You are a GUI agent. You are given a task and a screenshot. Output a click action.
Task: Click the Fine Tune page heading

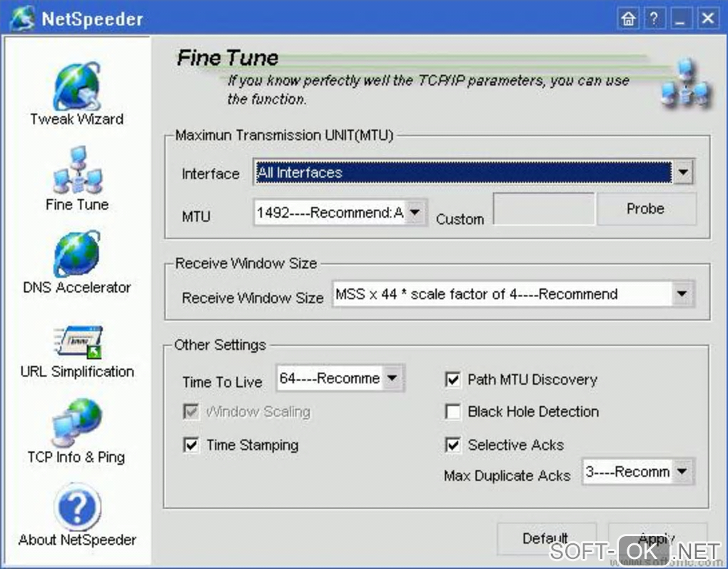coord(228,58)
